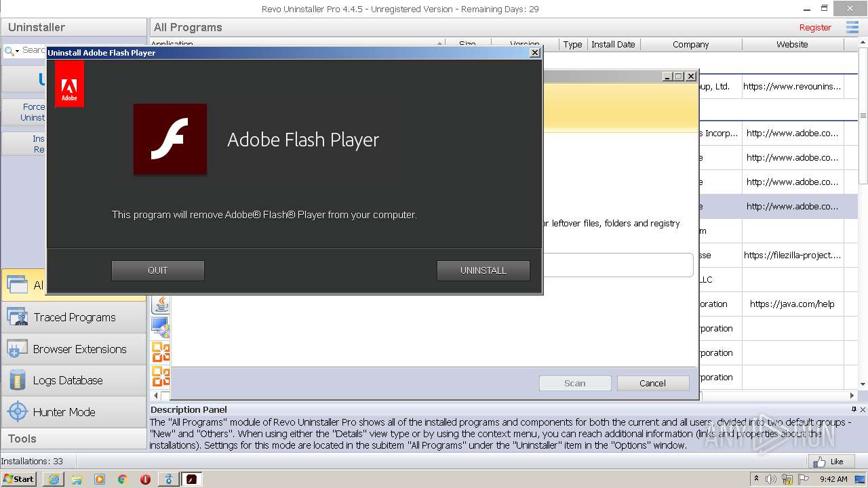Image resolution: width=868 pixels, height=488 pixels.
Task: Click Cancel in the Revo scan window
Action: tap(652, 383)
